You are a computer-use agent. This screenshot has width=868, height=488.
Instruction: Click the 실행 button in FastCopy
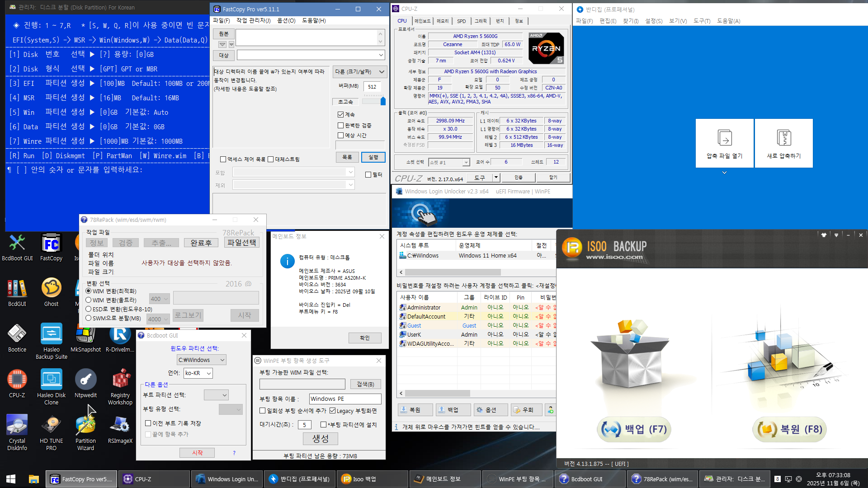(x=373, y=157)
